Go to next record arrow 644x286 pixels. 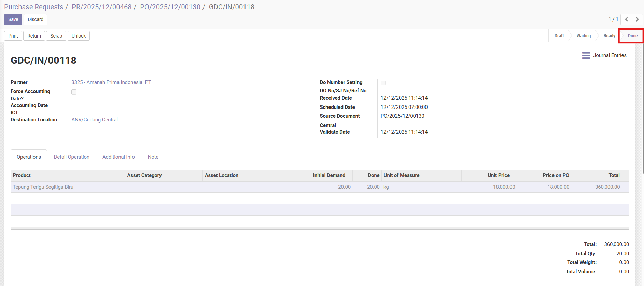click(637, 19)
